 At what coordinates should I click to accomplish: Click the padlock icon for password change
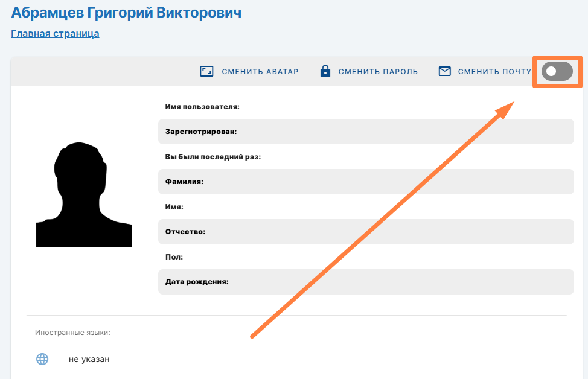click(x=325, y=71)
